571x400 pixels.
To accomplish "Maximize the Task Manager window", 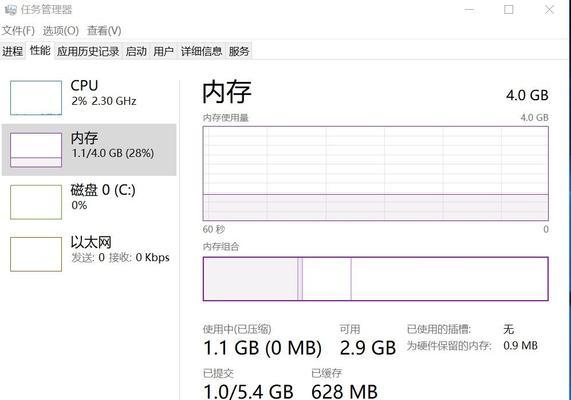I will 509,9.
